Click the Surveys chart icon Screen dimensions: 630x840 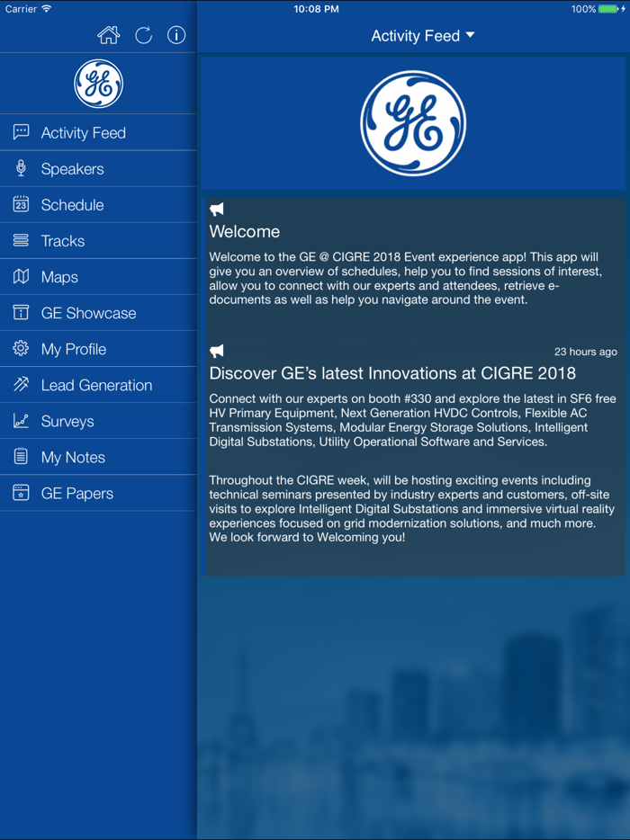21,421
